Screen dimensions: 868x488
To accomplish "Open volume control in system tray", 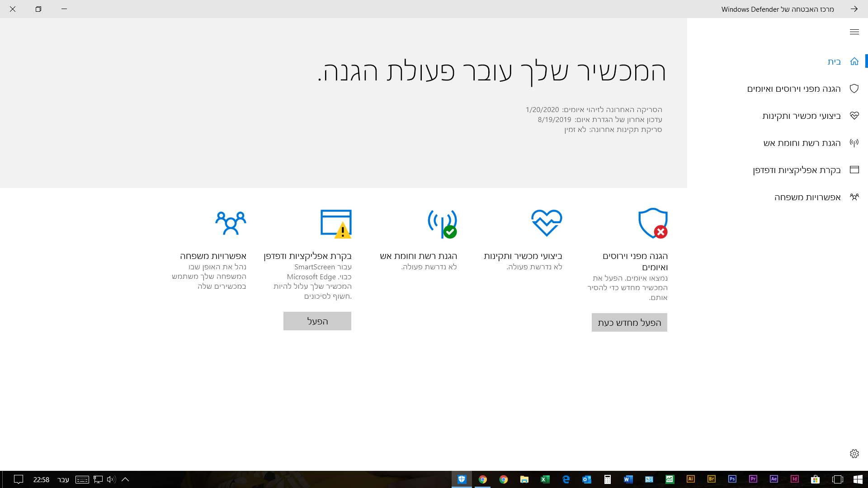I will [111, 479].
